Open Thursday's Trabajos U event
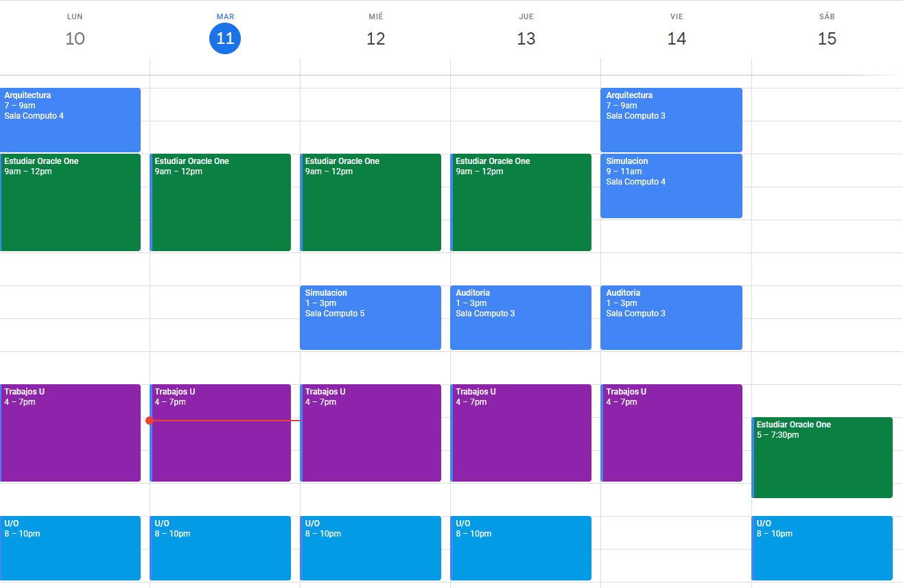The height and width of the screenshot is (588, 903). [521, 433]
